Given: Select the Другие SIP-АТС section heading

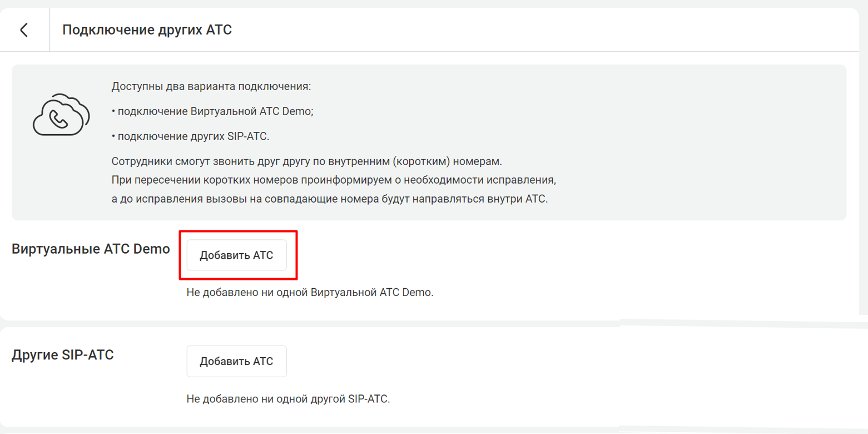Looking at the screenshot, I should pos(63,354).
